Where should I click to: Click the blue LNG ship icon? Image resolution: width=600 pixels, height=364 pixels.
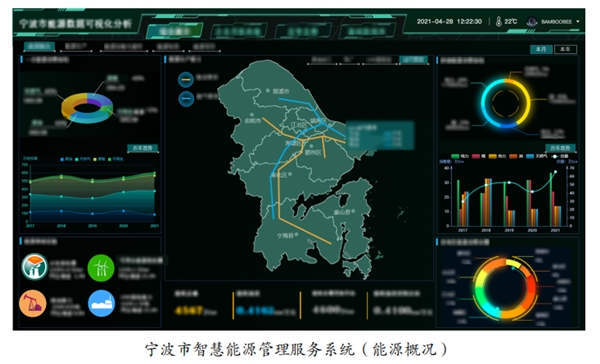(101, 304)
